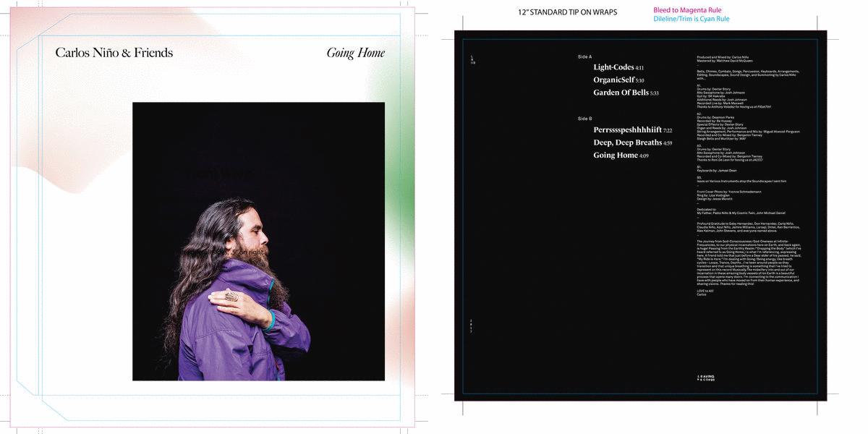This screenshot has width=868, height=434.
Task: Click 'Drums by: Deantoni Parks' credit
Action: 716,118
